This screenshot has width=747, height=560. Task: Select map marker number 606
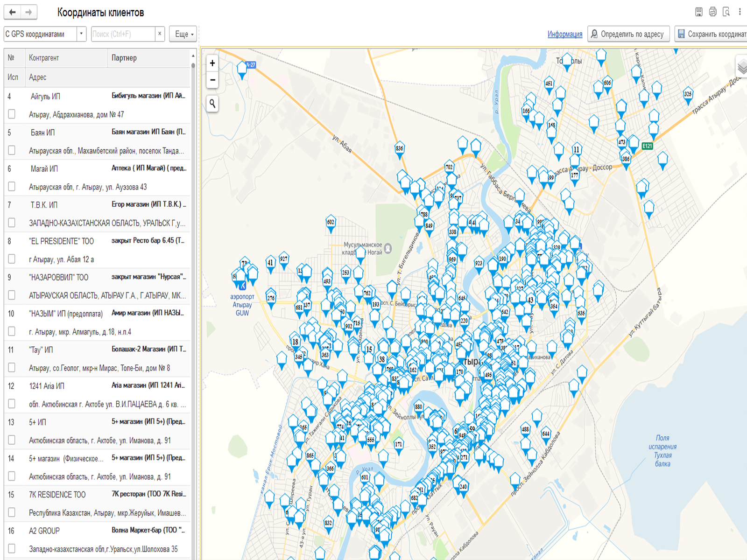(x=607, y=84)
